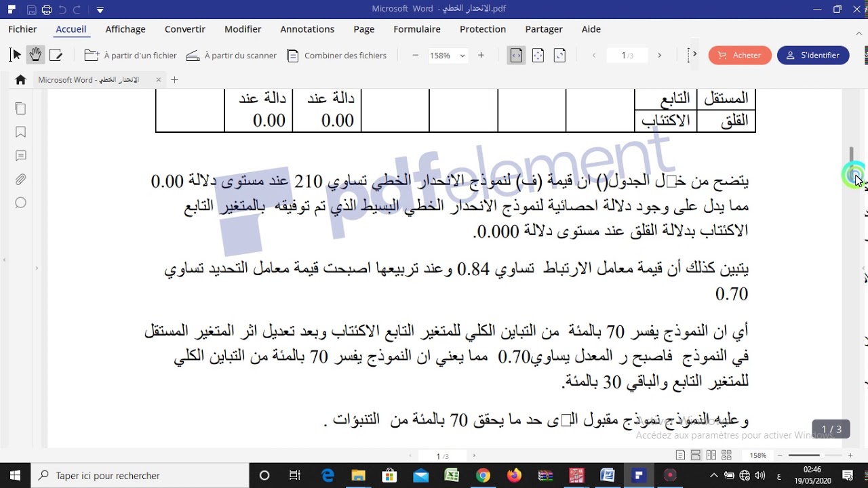This screenshot has width=868, height=488.
Task: Switch to two-page view
Action: (711, 455)
